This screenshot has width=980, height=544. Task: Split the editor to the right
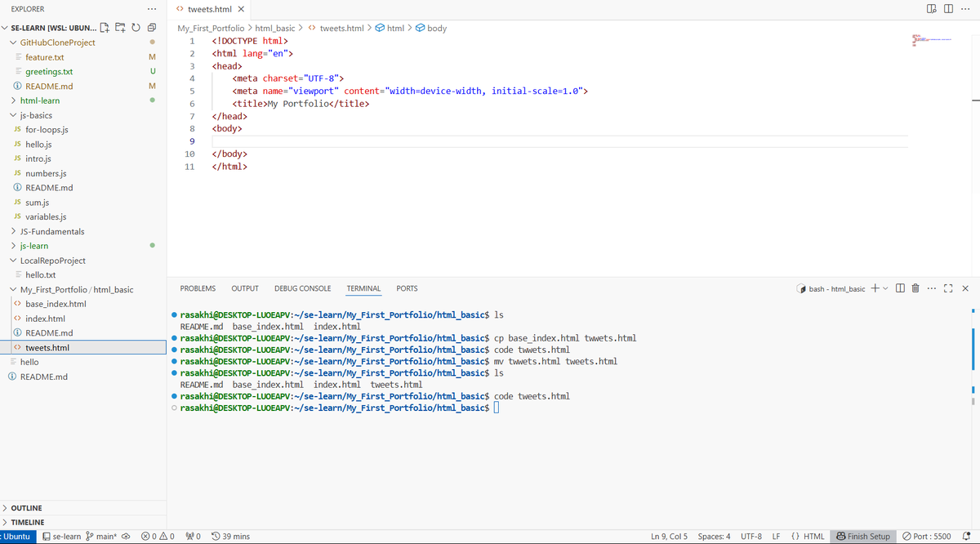(948, 9)
